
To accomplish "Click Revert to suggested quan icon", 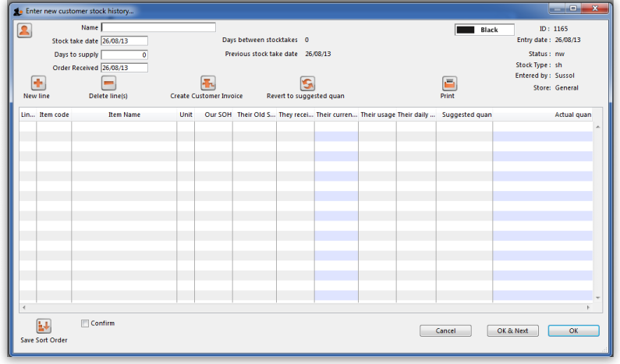I will coord(307,83).
